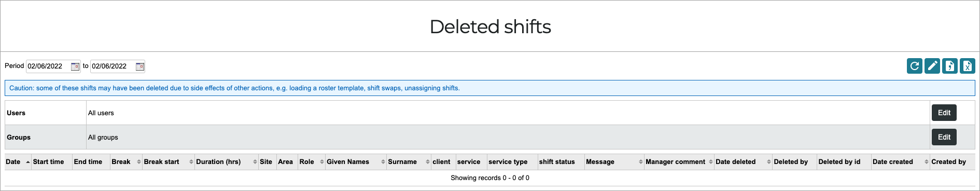Sort table by Date column
This screenshot has height=191, width=980.
click(x=18, y=162)
